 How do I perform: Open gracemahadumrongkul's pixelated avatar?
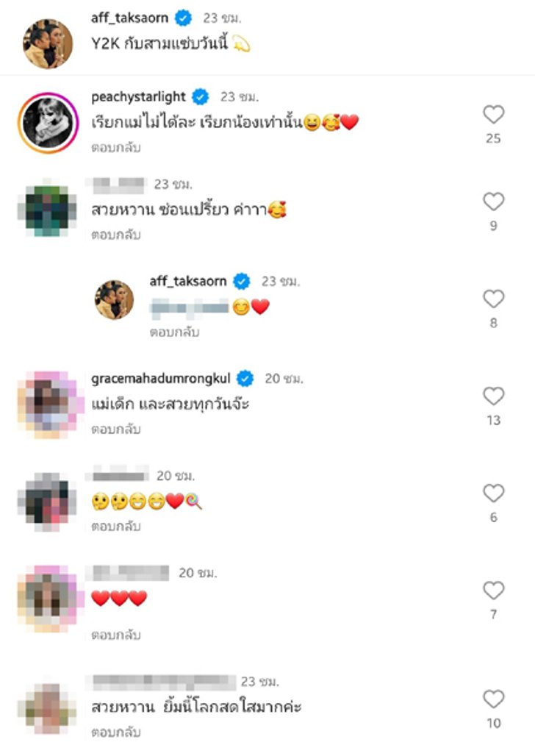(x=48, y=404)
